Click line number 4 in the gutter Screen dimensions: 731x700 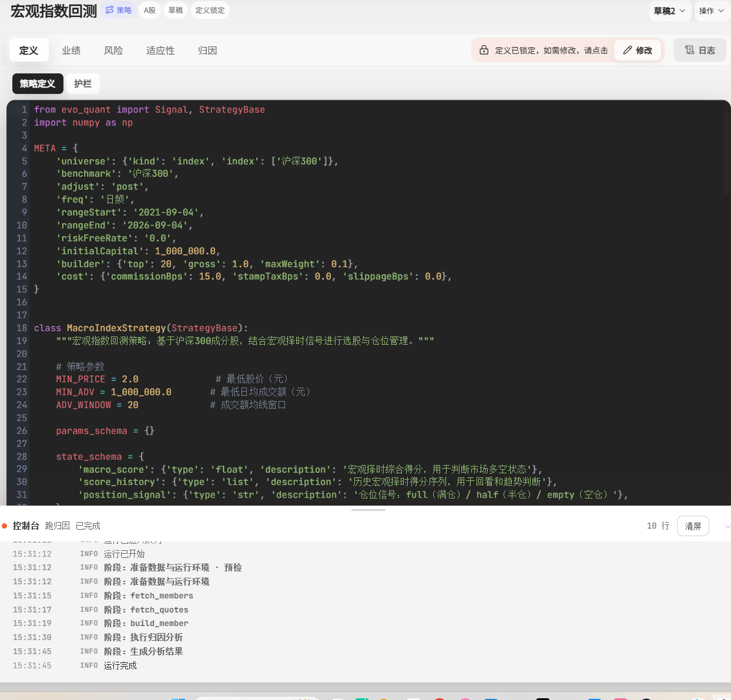click(x=25, y=148)
